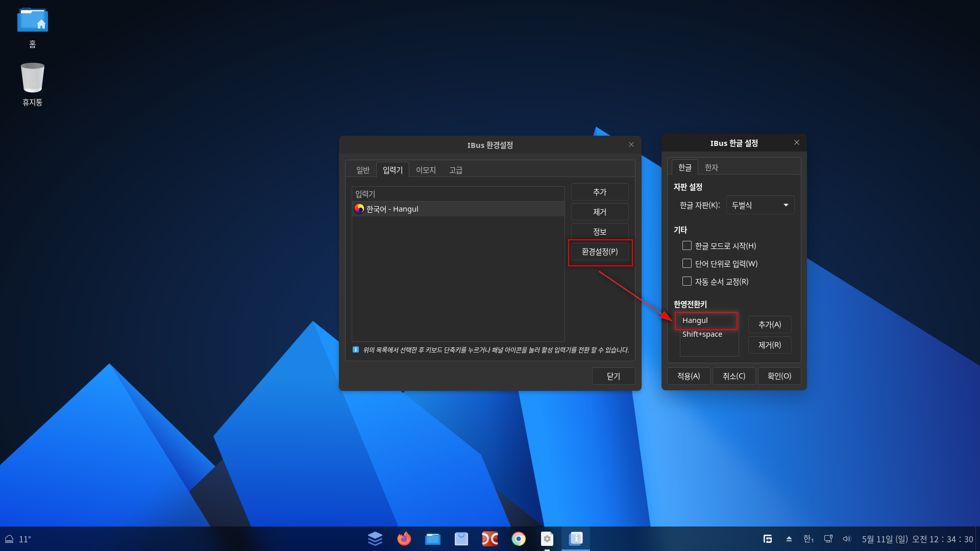Switch to the 한자 tab
Viewport: 980px width, 551px height.
pos(711,167)
